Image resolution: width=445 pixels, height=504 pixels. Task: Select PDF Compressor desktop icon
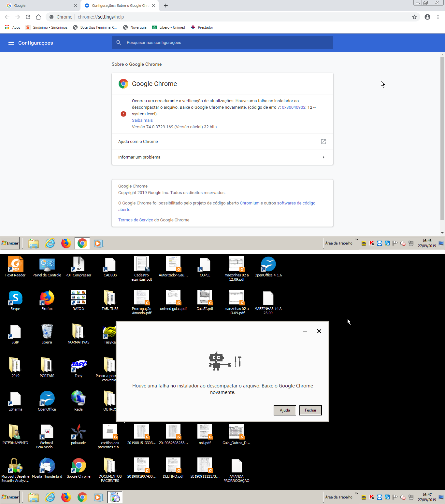pos(79,267)
